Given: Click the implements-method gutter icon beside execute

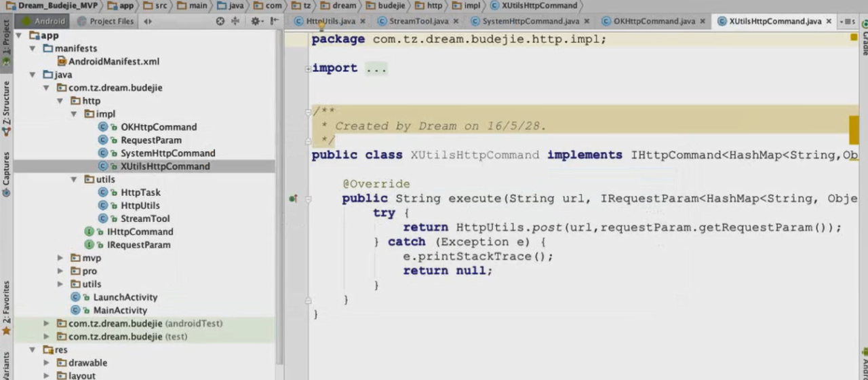Looking at the screenshot, I should [x=293, y=199].
